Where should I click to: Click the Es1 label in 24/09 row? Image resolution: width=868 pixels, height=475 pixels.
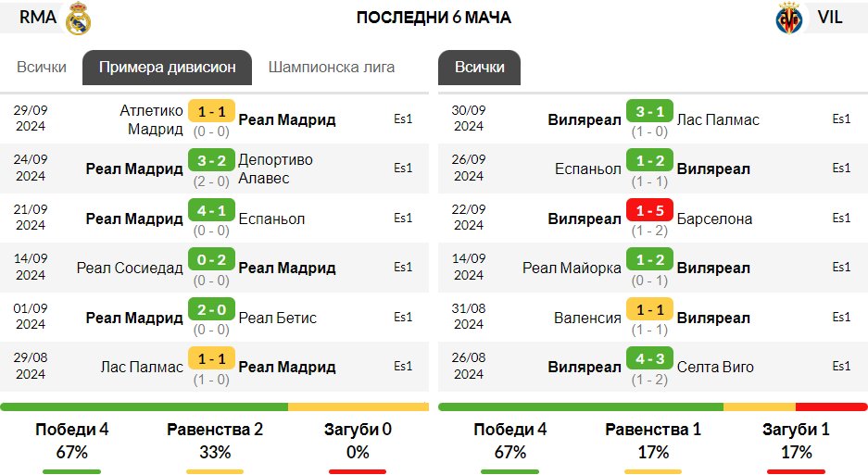point(403,168)
